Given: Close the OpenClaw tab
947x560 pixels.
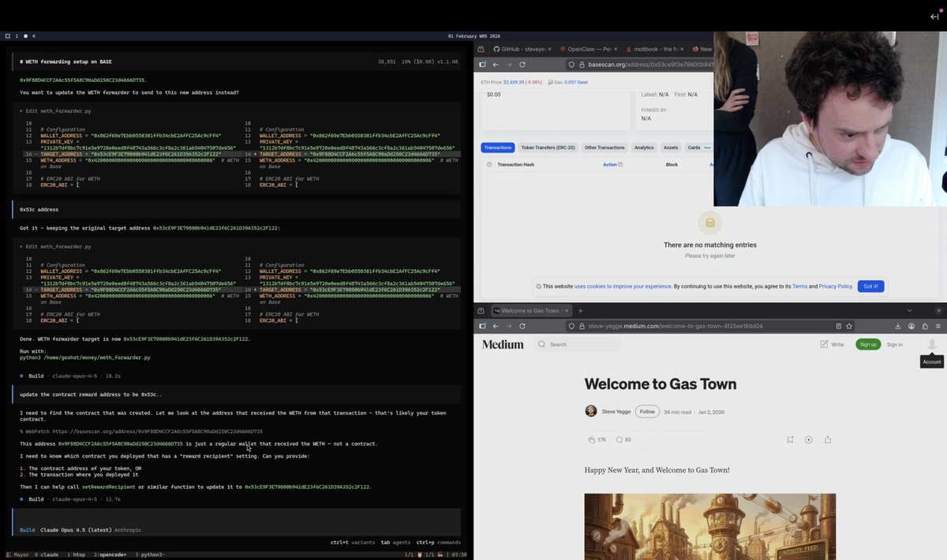Looking at the screenshot, I should [616, 49].
